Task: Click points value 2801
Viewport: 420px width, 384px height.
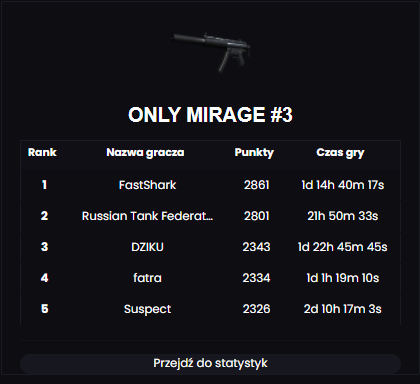Action: click(x=256, y=216)
